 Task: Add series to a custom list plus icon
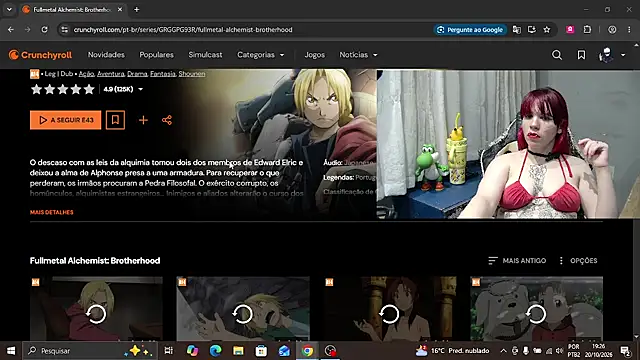pyautogui.click(x=143, y=120)
